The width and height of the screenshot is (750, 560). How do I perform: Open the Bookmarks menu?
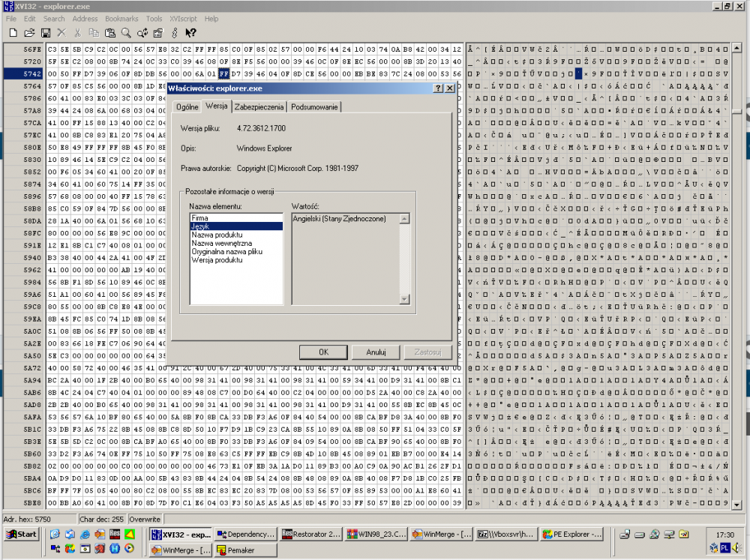point(121,18)
